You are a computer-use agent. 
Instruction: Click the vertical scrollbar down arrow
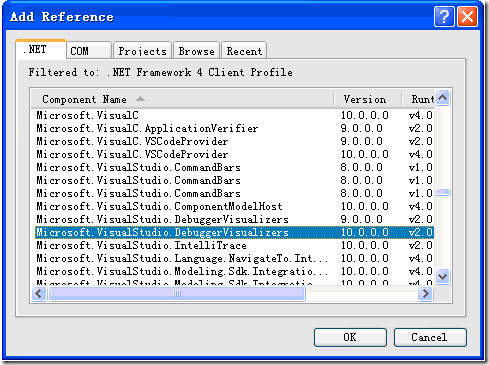[x=443, y=276]
